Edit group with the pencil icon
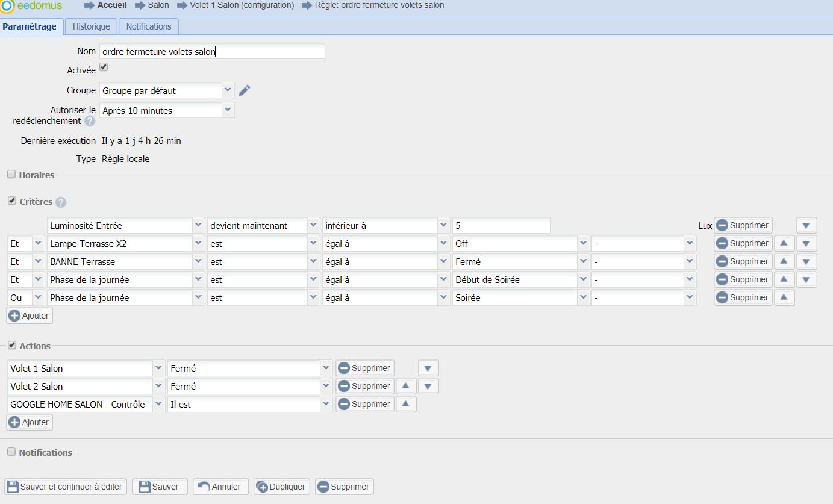The image size is (833, 504). (244, 90)
